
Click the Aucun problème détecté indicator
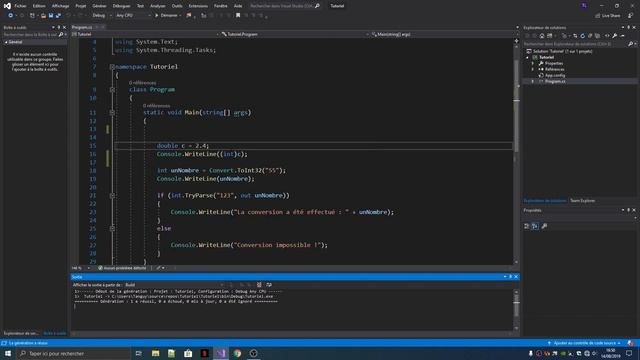click(122, 268)
